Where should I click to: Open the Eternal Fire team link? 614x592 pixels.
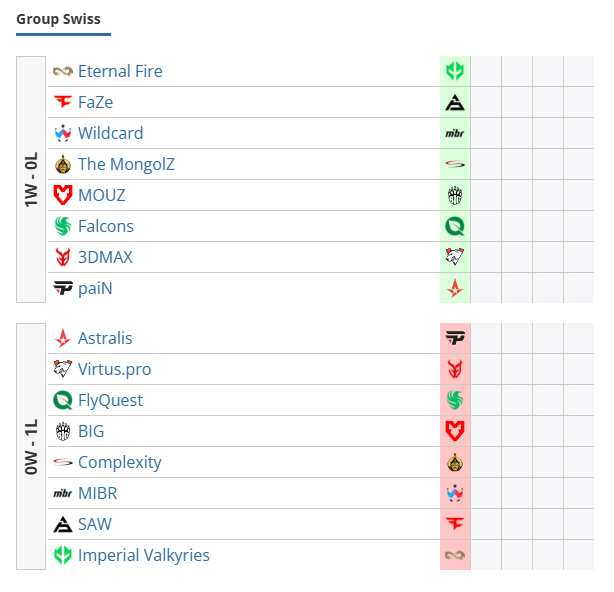pyautogui.click(x=120, y=71)
